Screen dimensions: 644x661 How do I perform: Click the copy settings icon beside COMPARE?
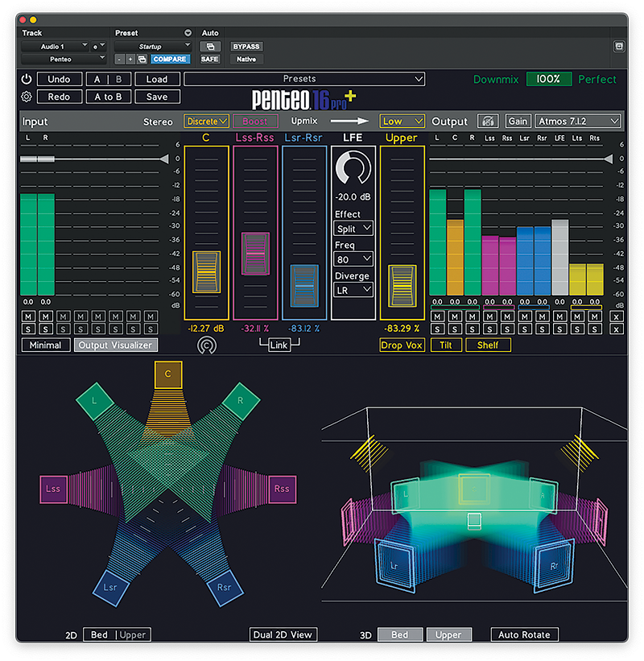(142, 60)
